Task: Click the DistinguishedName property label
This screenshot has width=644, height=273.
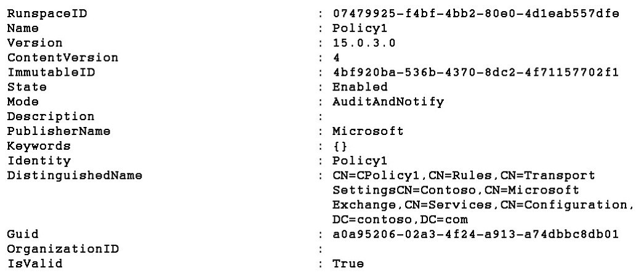Action: (74, 176)
